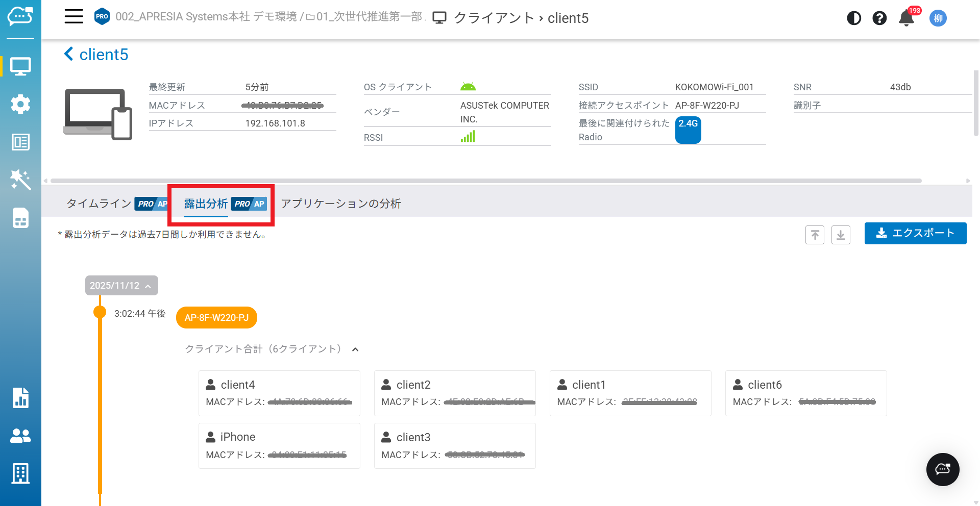
Task: Open the building sidebar icon
Action: 20,473
